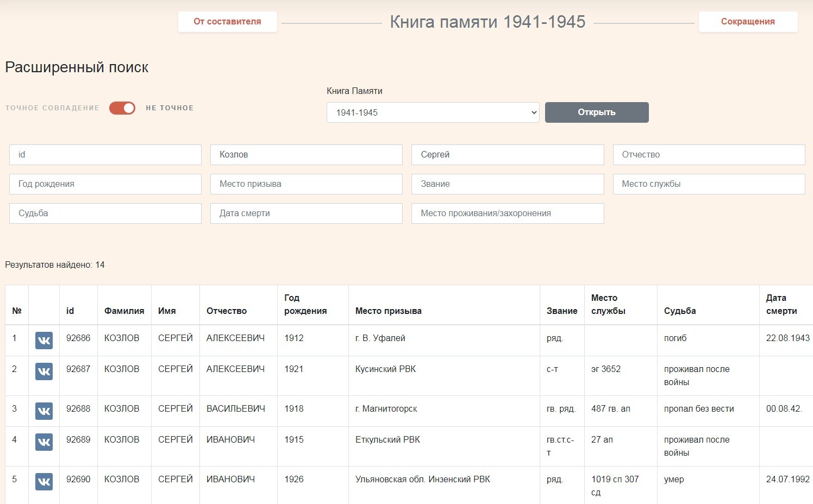Focus the Место призыва search field
Screen dimensions: 813x504
click(307, 184)
